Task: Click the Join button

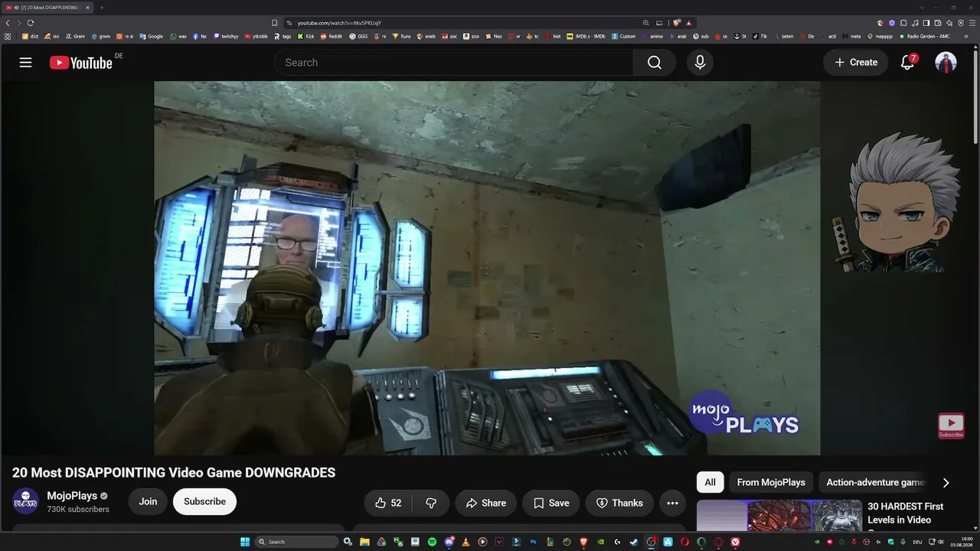Action: [x=148, y=501]
